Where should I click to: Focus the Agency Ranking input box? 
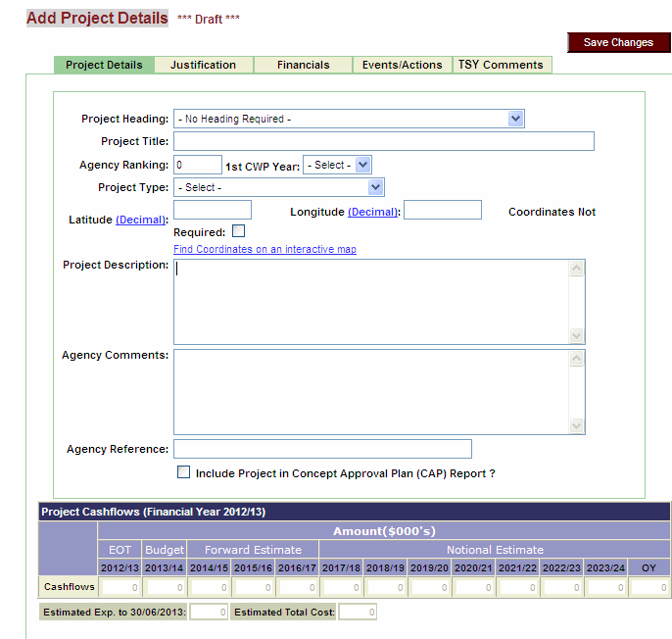[x=198, y=165]
